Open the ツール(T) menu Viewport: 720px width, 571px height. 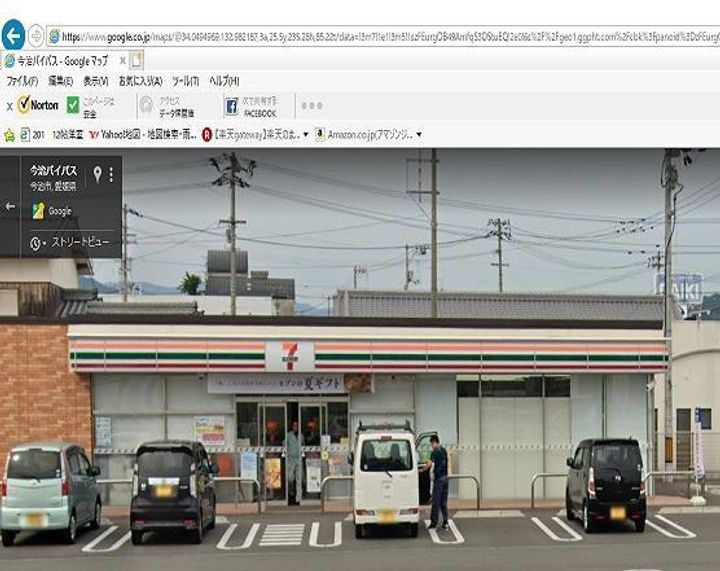pyautogui.click(x=185, y=81)
